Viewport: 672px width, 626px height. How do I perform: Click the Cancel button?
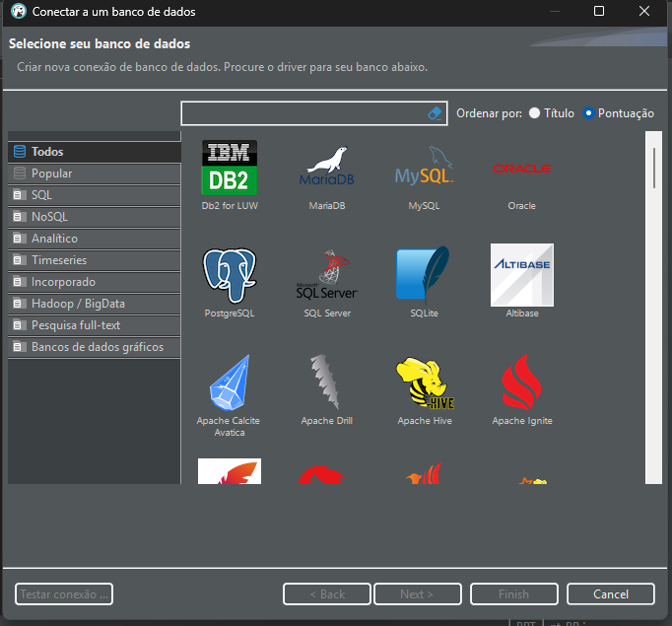coord(611,593)
